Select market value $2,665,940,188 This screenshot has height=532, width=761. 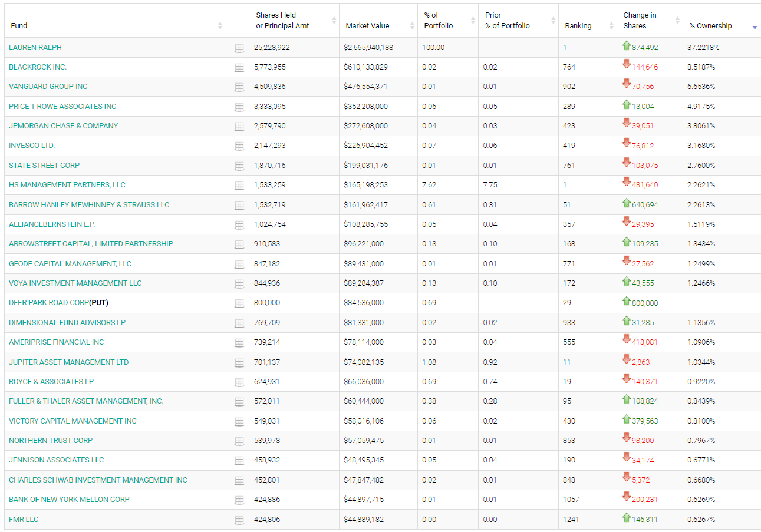click(x=368, y=47)
